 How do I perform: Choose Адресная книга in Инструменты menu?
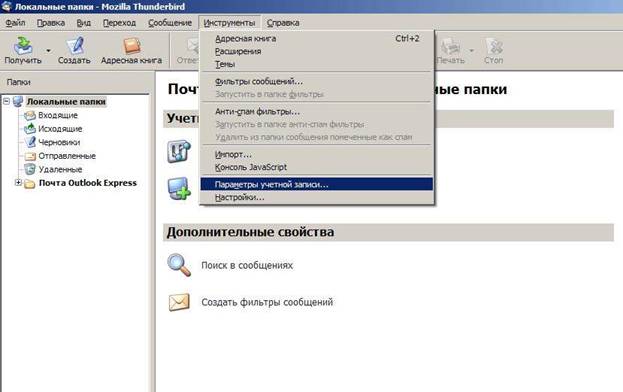click(317, 39)
